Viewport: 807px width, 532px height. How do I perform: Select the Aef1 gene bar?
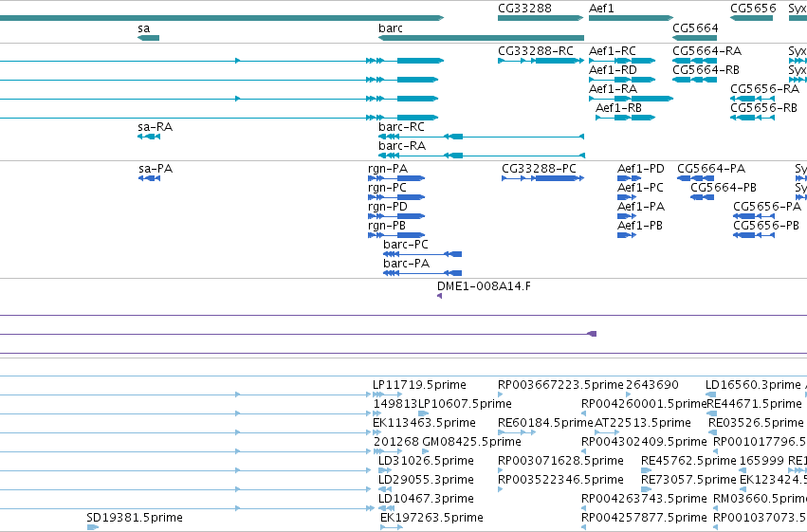coord(631,18)
